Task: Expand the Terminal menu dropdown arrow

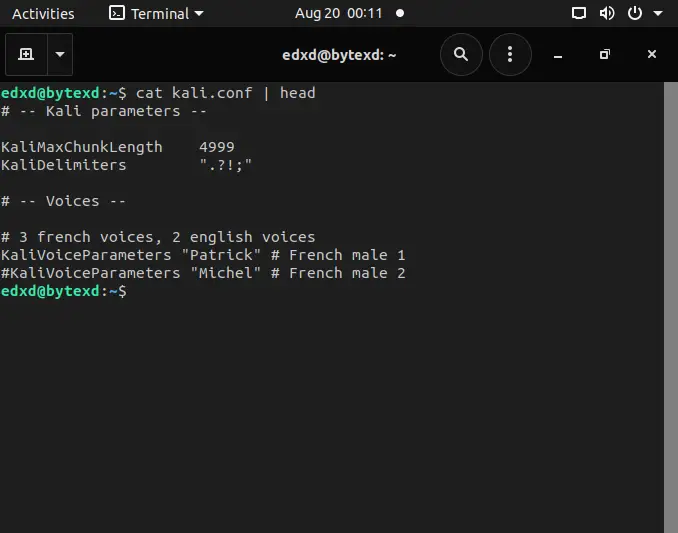Action: coord(199,13)
